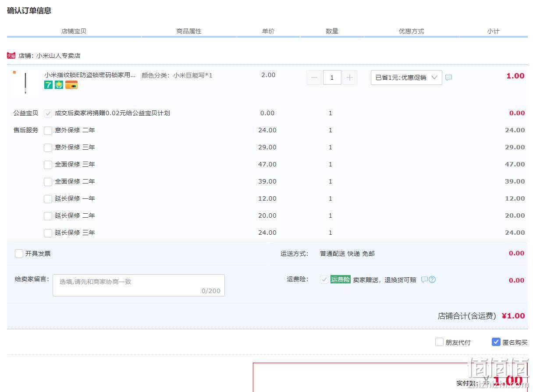Increase quantity with the plus button
533x392 pixels.
pyautogui.click(x=349, y=78)
